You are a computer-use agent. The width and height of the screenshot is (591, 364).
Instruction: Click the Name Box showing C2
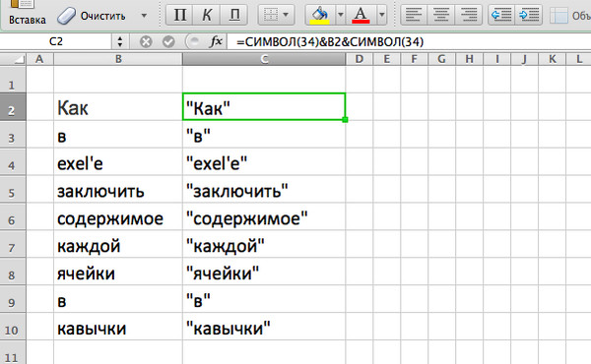(x=56, y=41)
